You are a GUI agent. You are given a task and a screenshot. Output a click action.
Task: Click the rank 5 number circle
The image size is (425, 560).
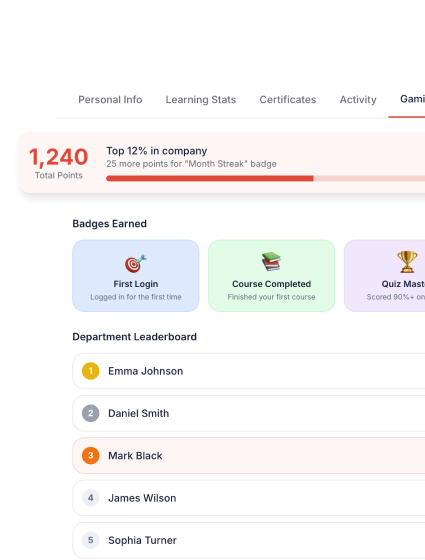90,540
